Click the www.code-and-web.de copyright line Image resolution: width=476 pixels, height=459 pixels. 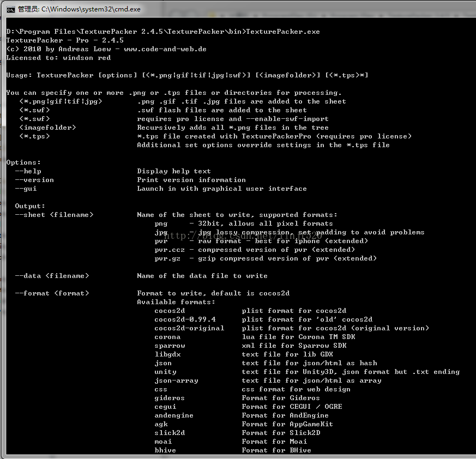(x=106, y=49)
